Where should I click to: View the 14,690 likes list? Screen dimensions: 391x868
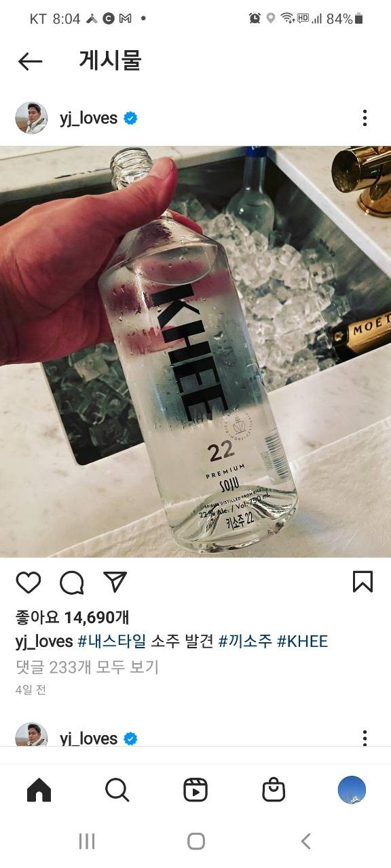(x=72, y=617)
